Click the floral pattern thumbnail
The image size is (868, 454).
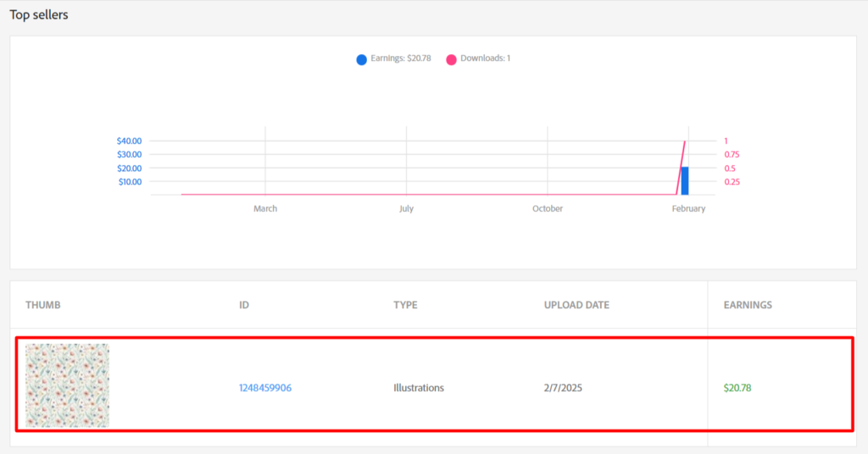click(67, 385)
